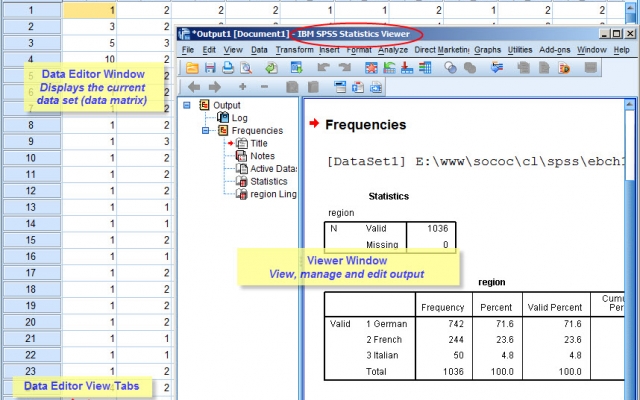Viewport: 640px width, 400px height.
Task: Expand outline item with plus icon
Action: click(x=242, y=87)
